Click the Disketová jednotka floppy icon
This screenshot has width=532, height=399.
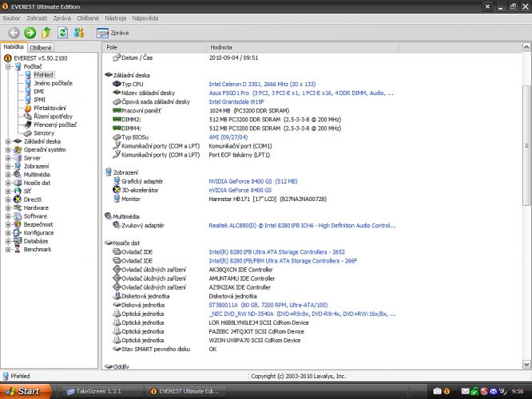pos(117,296)
